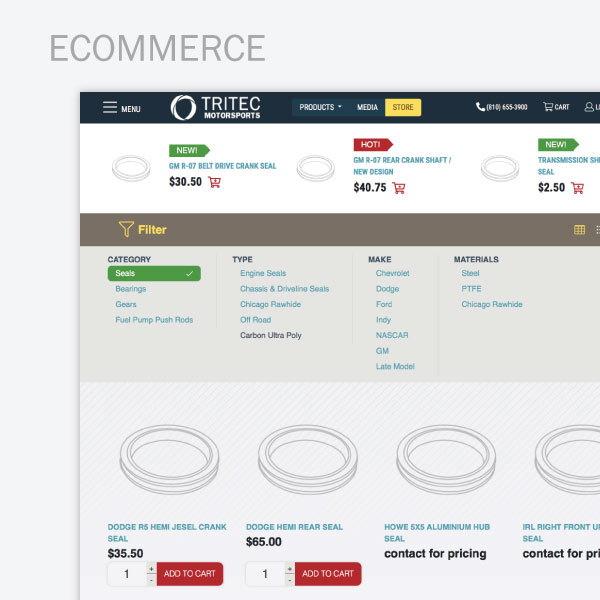
Task: Open Dodge Hemi Rear Seal image
Action: 308,459
